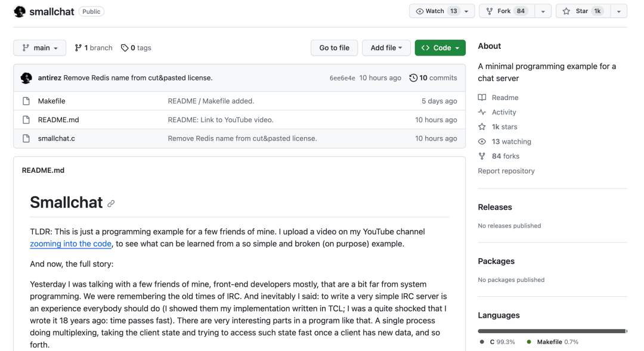The height and width of the screenshot is (351, 644).
Task: Fork the smallchat repository
Action: (505, 11)
